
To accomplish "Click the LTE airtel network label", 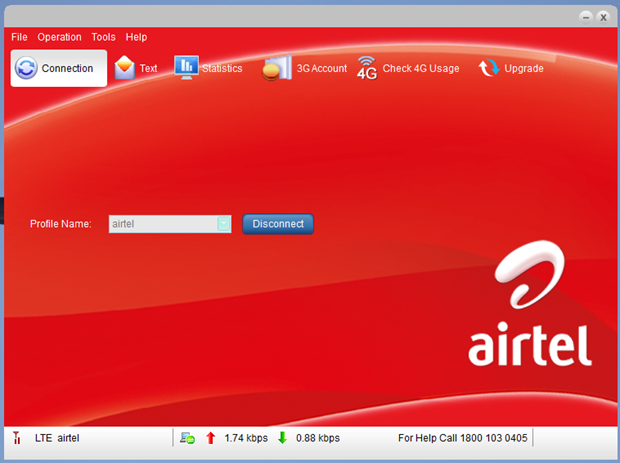I will (57, 438).
